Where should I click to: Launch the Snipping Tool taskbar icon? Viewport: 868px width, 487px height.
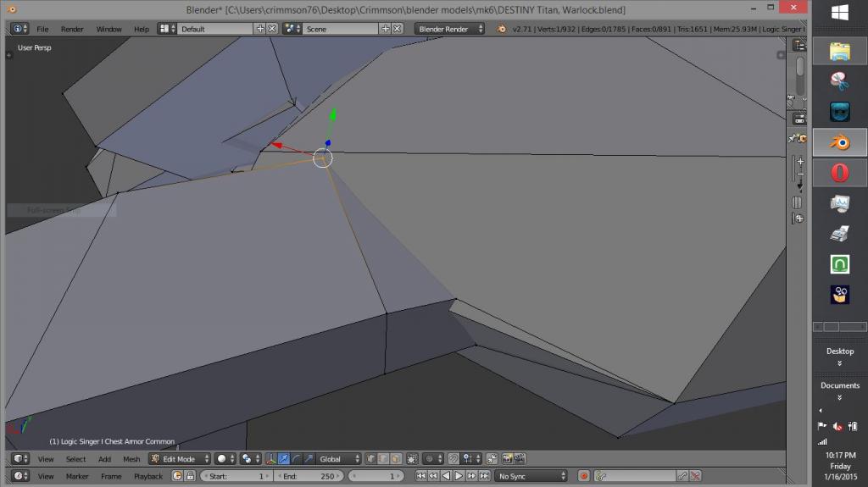click(840, 81)
